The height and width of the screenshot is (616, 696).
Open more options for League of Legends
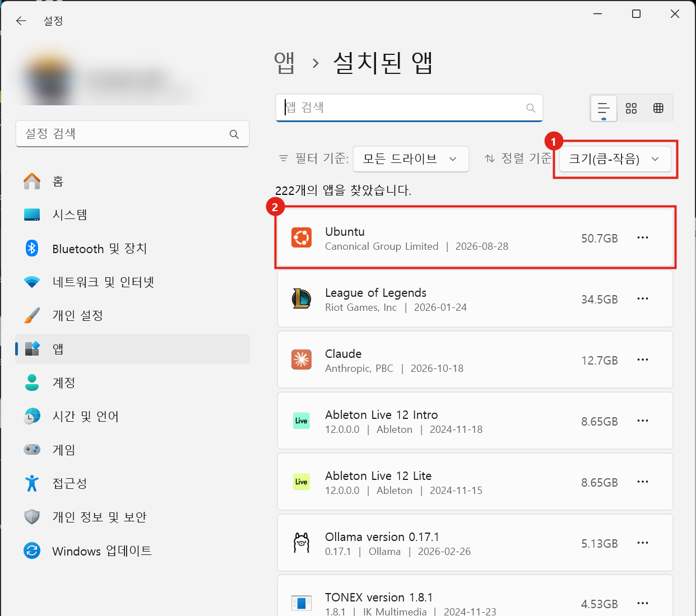tap(643, 298)
